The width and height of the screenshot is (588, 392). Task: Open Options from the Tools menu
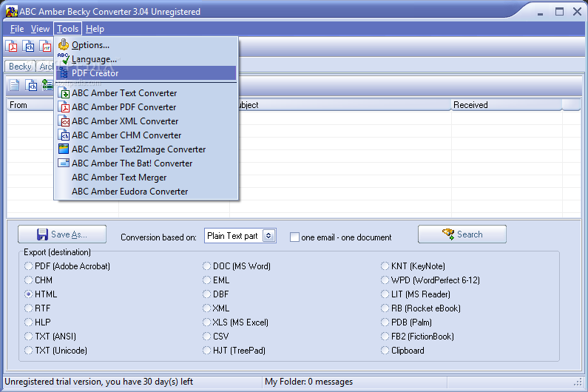click(146, 45)
